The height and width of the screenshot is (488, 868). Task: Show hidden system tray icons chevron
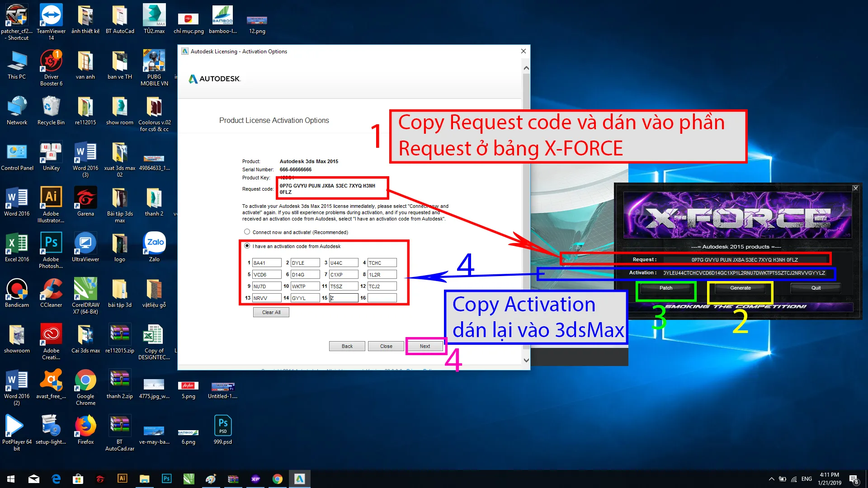pyautogui.click(x=771, y=479)
